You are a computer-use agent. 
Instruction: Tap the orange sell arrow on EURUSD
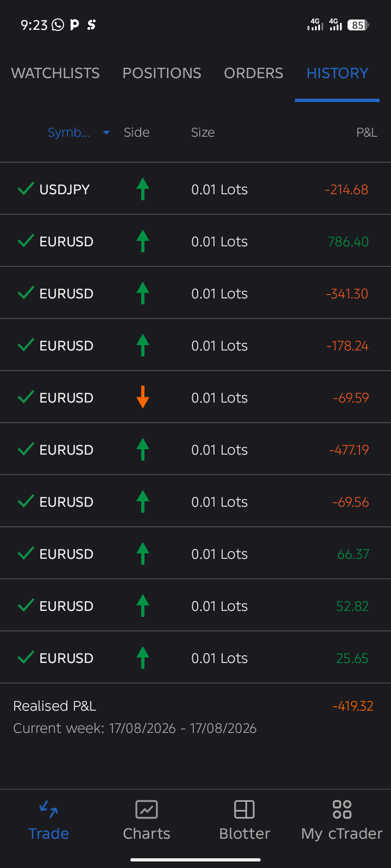pos(143,397)
